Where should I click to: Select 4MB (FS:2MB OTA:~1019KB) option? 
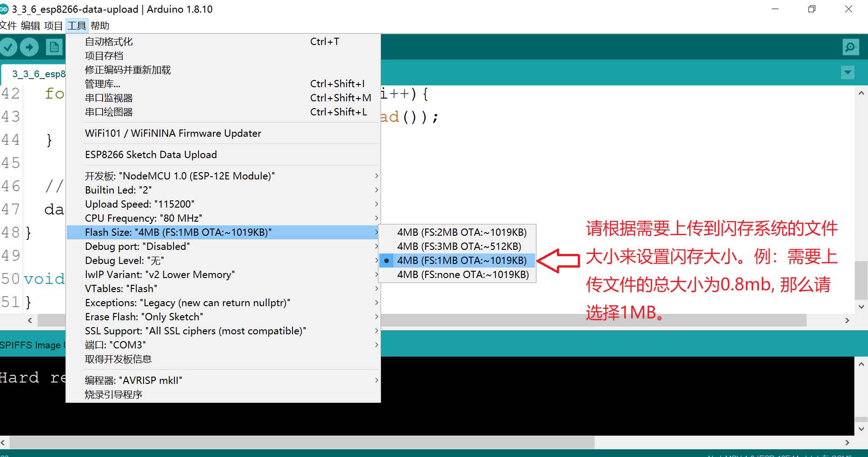[457, 233]
